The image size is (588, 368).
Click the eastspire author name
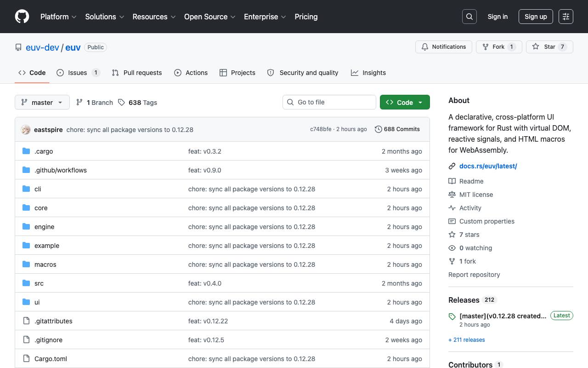(x=48, y=130)
